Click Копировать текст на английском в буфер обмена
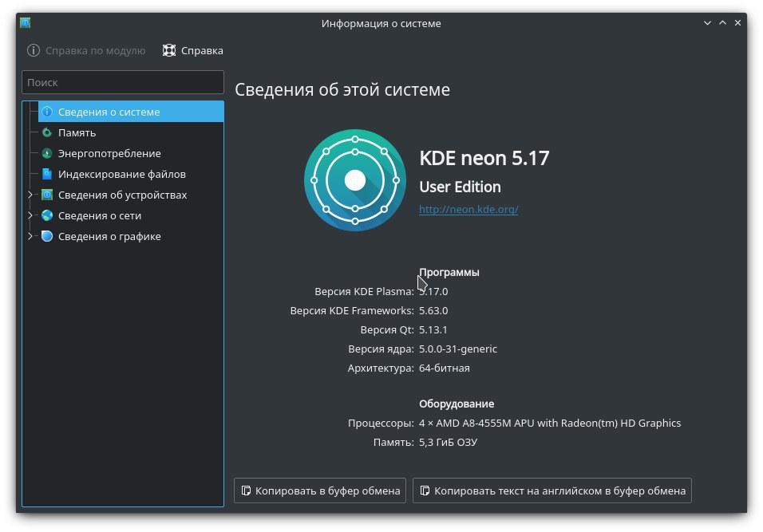This screenshot has height=532, width=763. pyautogui.click(x=552, y=491)
